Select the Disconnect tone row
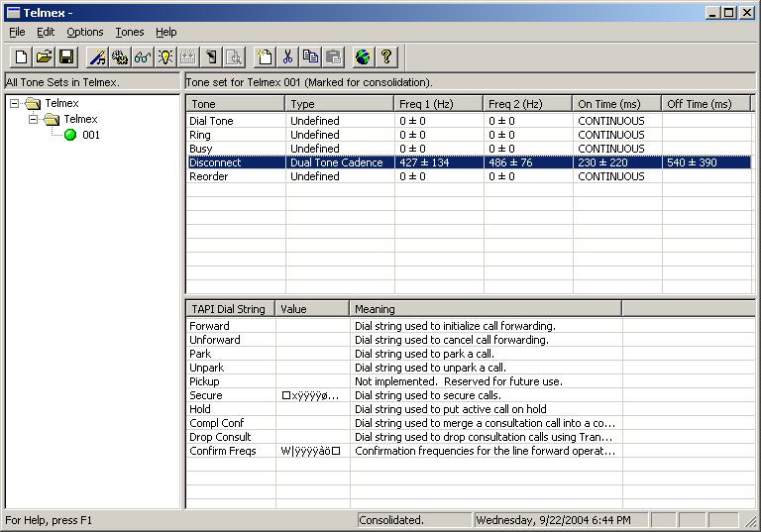This screenshot has width=761, height=532. coord(469,162)
